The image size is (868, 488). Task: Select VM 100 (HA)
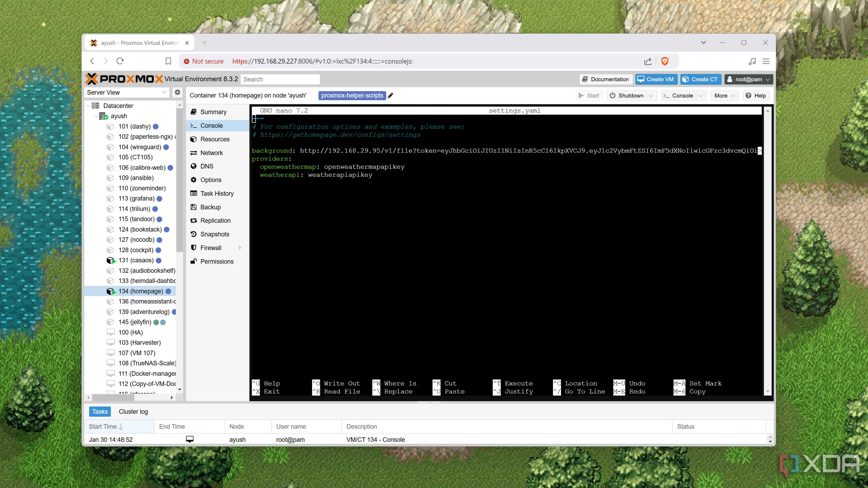point(130,332)
